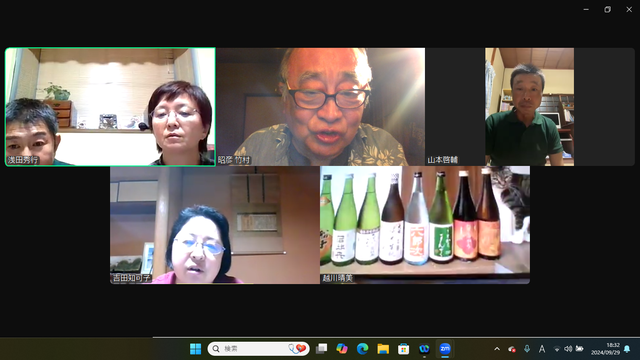640x360 pixels.
Task: Open the Windows Start menu
Action: tap(196, 349)
